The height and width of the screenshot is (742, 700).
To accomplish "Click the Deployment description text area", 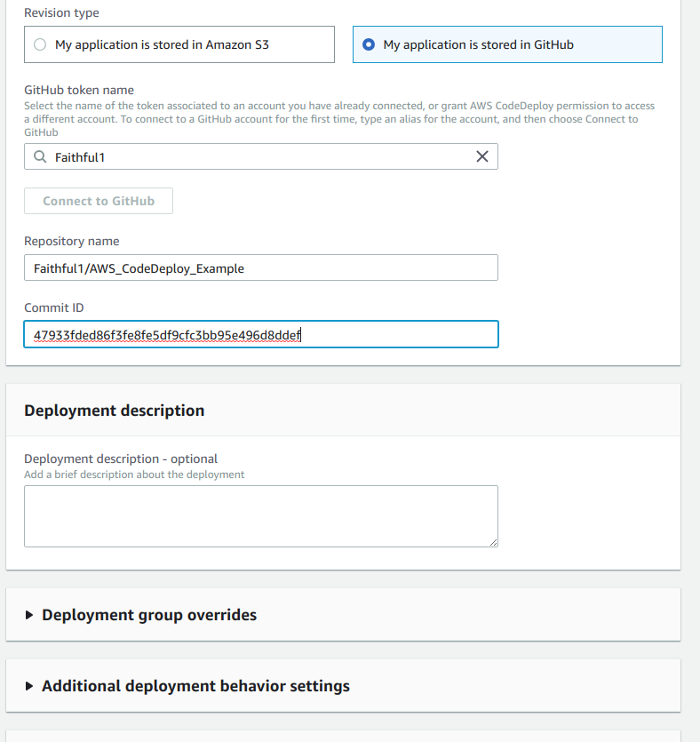I will pos(260,515).
